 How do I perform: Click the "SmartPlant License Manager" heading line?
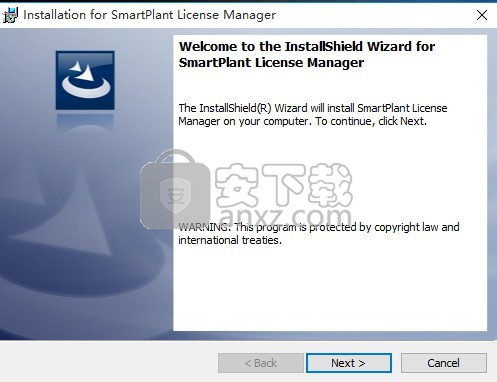(271, 63)
